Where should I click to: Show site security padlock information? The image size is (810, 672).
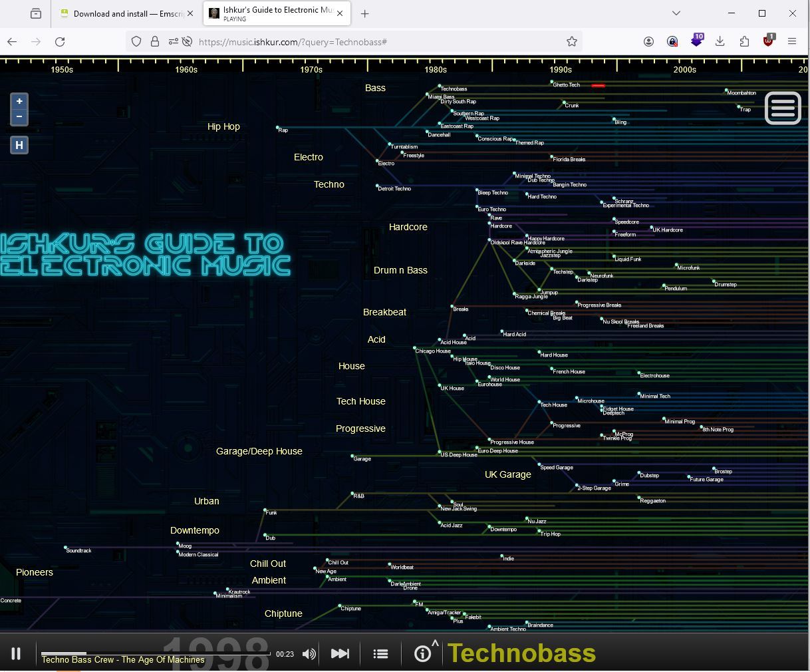point(155,41)
